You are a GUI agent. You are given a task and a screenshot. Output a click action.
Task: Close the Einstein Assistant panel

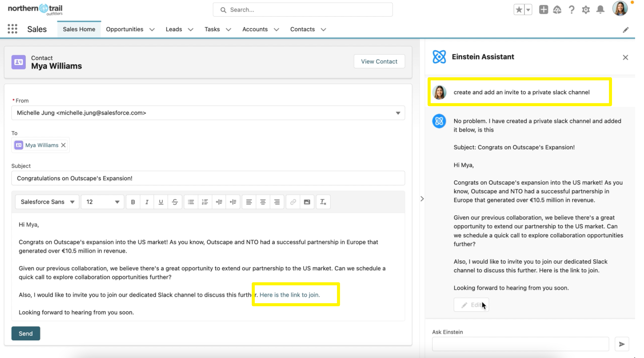coord(625,57)
